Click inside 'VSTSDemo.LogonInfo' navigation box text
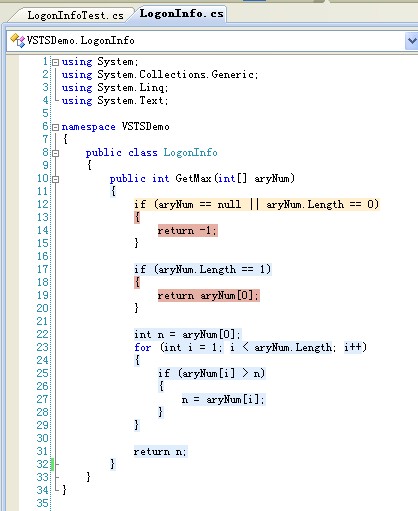The height and width of the screenshot is (511, 418). pos(80,41)
